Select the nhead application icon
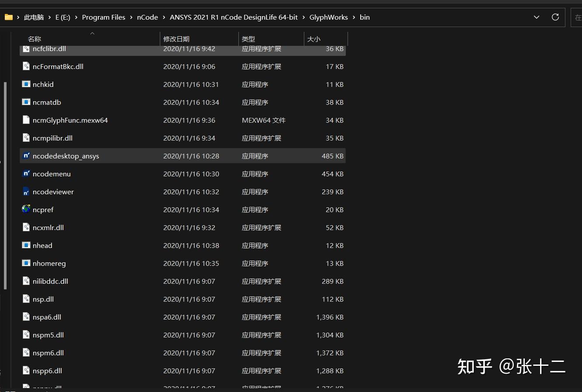Viewport: 582px width, 392px height. (26, 245)
